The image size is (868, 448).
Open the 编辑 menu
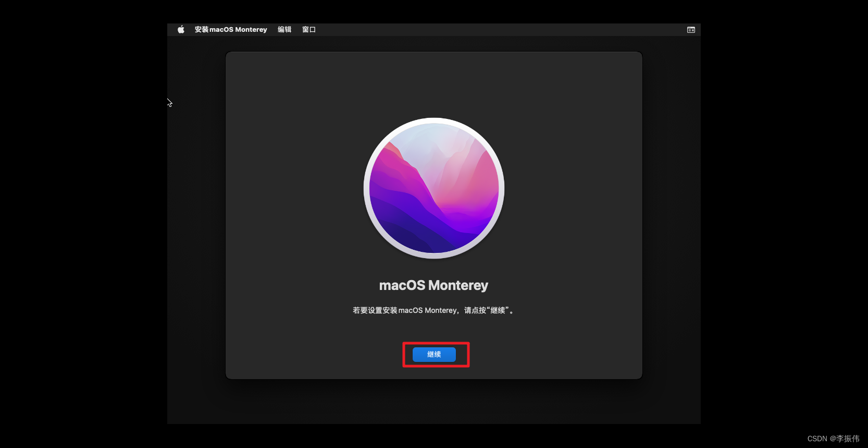pyautogui.click(x=284, y=30)
